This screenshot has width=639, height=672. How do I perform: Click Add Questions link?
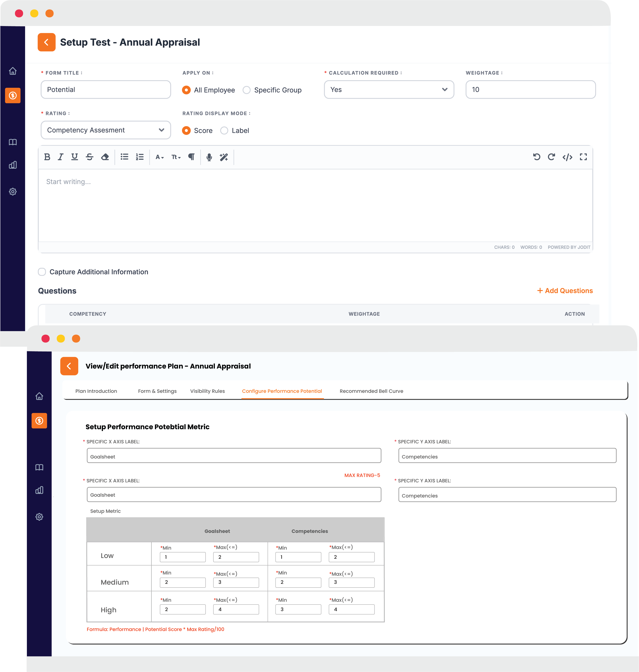point(565,291)
